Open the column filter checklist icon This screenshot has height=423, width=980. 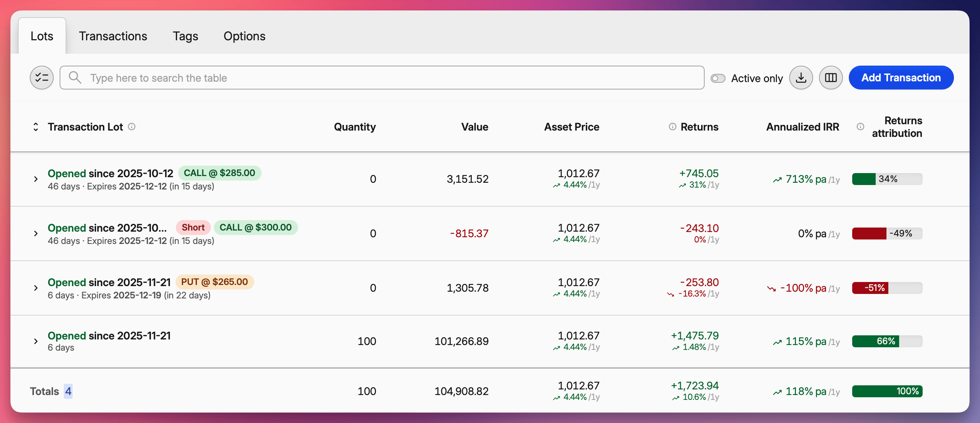[41, 77]
